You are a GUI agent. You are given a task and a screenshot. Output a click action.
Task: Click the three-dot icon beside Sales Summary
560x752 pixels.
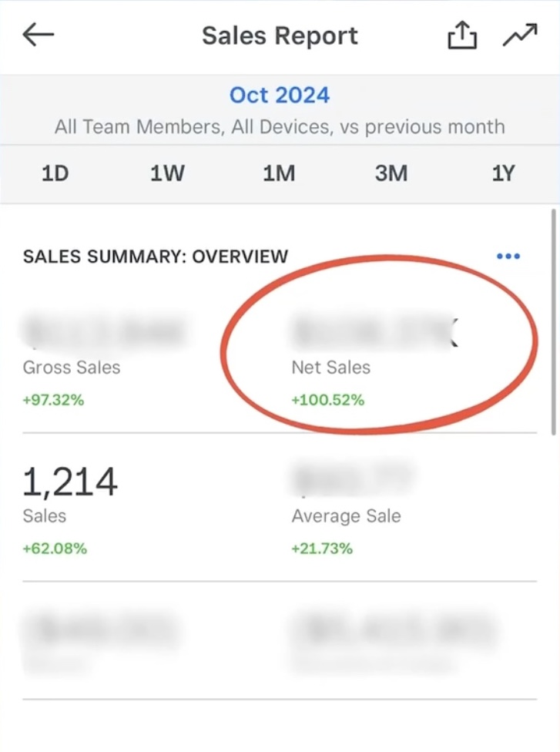click(508, 256)
